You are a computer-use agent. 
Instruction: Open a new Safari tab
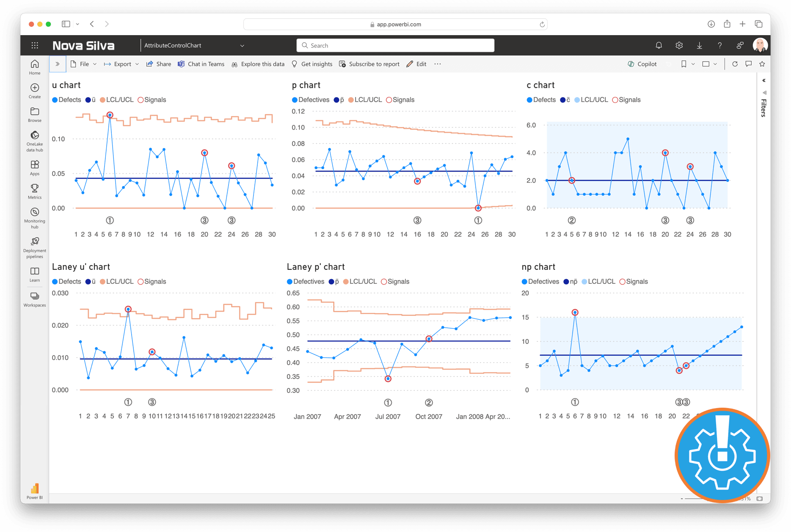pos(742,24)
